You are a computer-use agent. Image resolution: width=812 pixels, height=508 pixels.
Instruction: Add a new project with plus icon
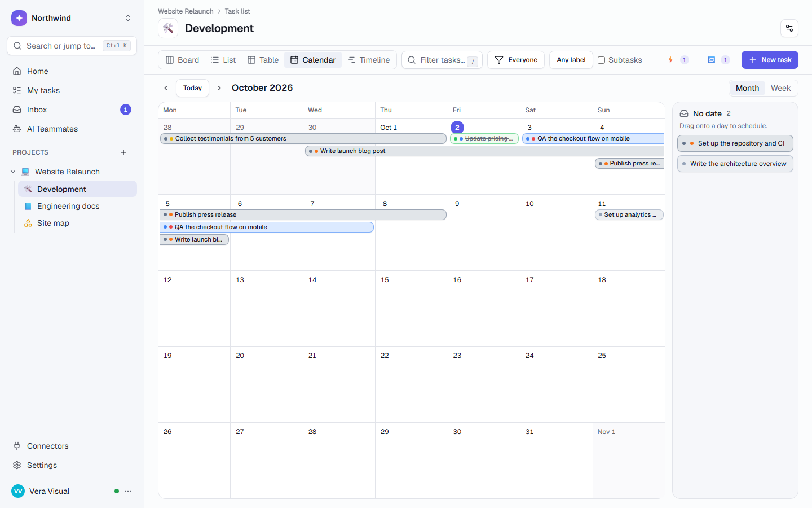pyautogui.click(x=123, y=152)
